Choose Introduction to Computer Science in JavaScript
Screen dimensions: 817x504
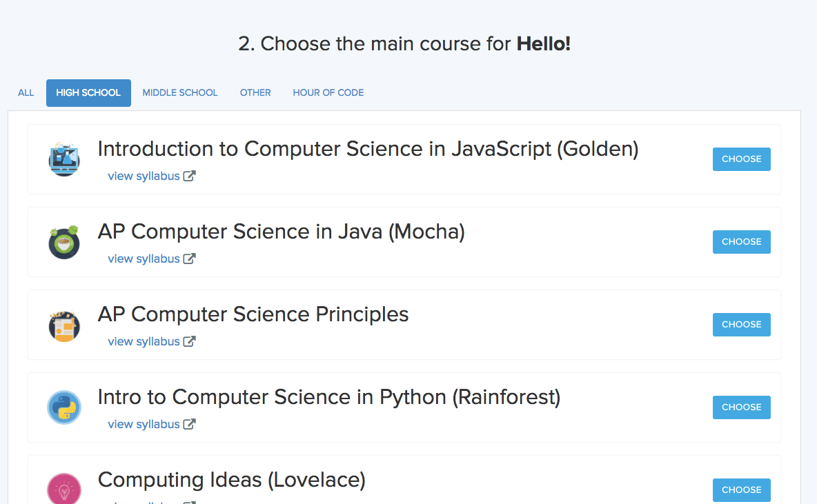tap(741, 159)
